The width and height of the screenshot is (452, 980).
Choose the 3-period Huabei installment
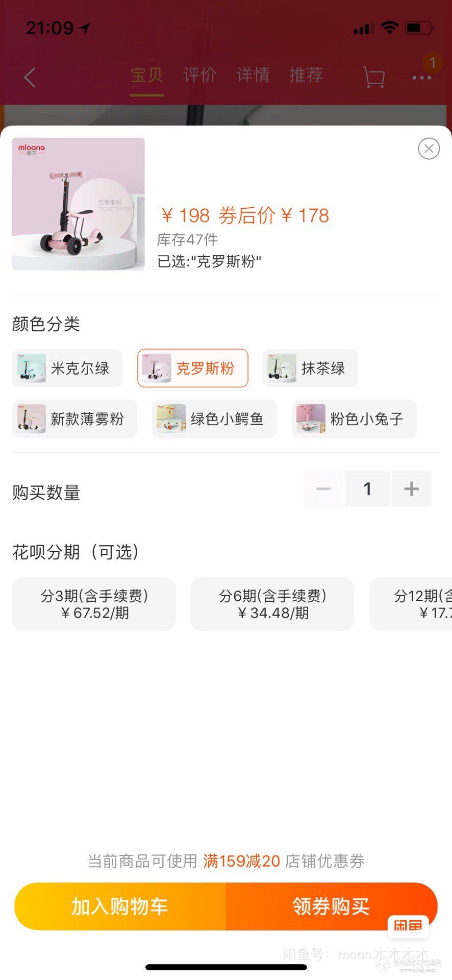(94, 604)
